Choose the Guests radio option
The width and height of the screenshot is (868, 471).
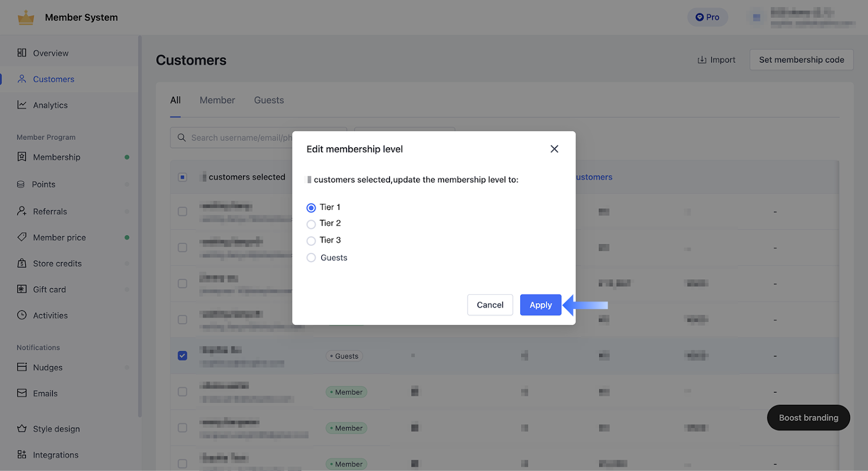[311, 258]
